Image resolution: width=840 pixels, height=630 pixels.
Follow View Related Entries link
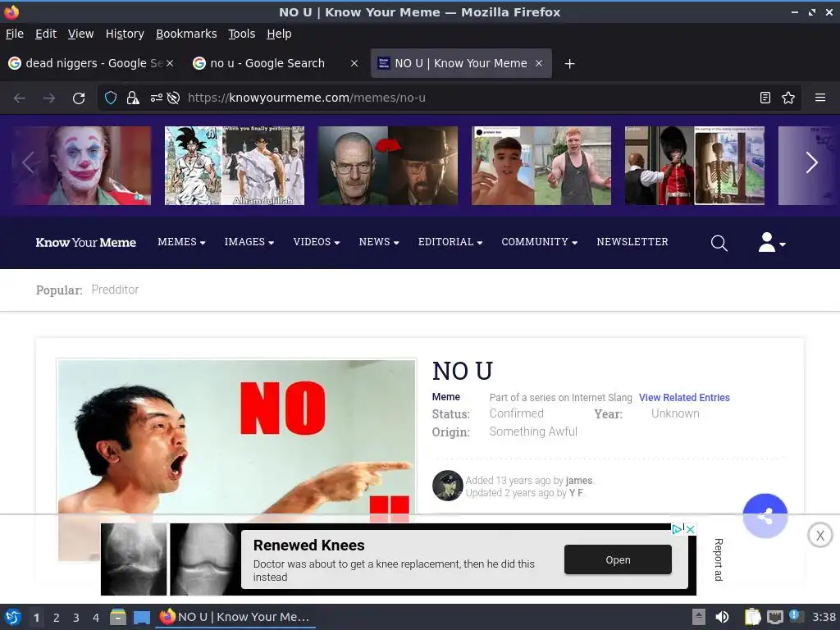tap(684, 398)
